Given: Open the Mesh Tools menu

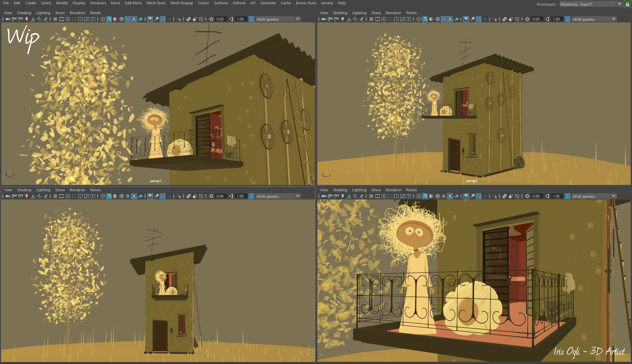Looking at the screenshot, I should (x=156, y=3).
